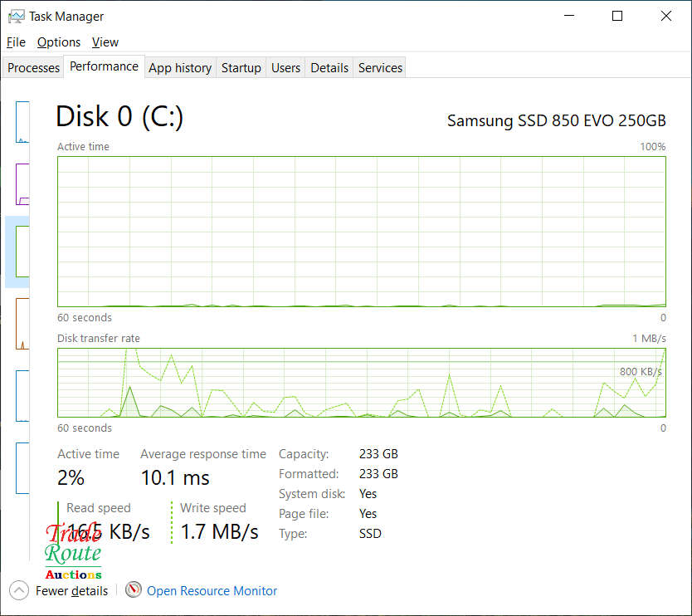Switch to the Details tab
Image resolution: width=692 pixels, height=616 pixels.
329,68
